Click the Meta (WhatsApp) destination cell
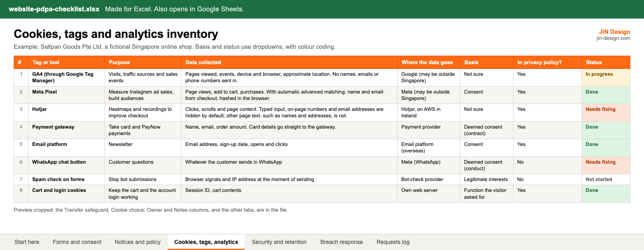This screenshot has width=644, height=250. pyautogui.click(x=429, y=165)
